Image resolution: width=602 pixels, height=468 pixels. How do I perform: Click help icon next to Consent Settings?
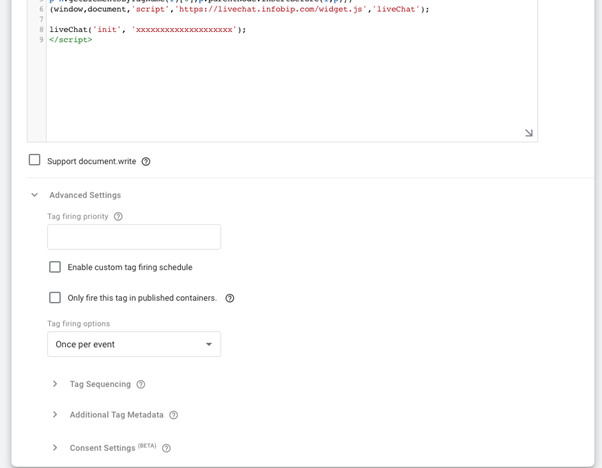tap(167, 449)
